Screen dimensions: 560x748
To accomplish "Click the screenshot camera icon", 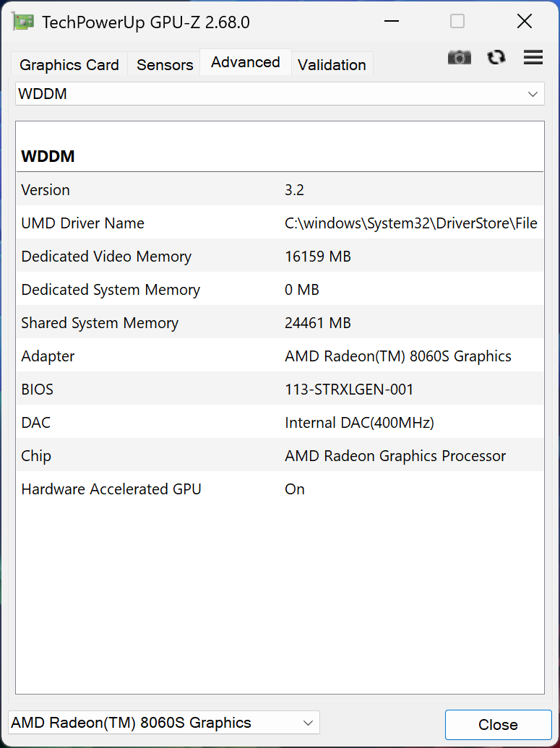I will [x=459, y=58].
